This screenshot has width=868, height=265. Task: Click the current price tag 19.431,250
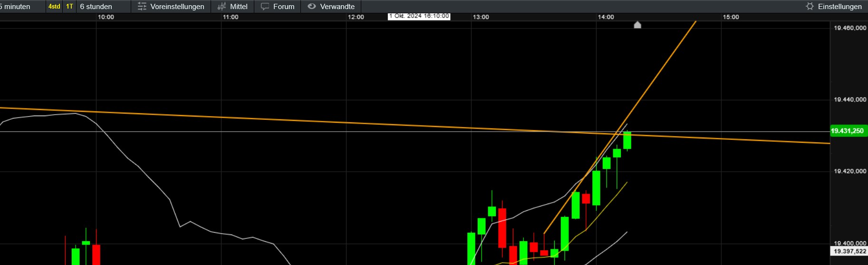[x=848, y=131]
